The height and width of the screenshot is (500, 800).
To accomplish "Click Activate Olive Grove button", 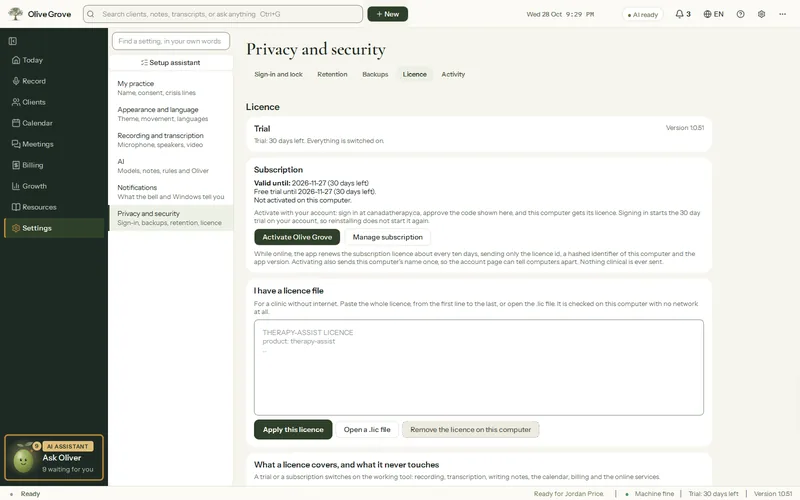I will 297,237.
